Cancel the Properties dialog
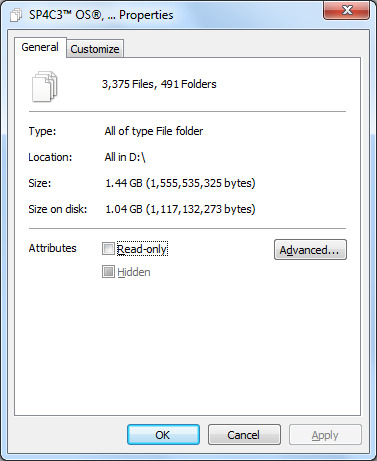Image resolution: width=377 pixels, height=461 pixels. point(244,435)
